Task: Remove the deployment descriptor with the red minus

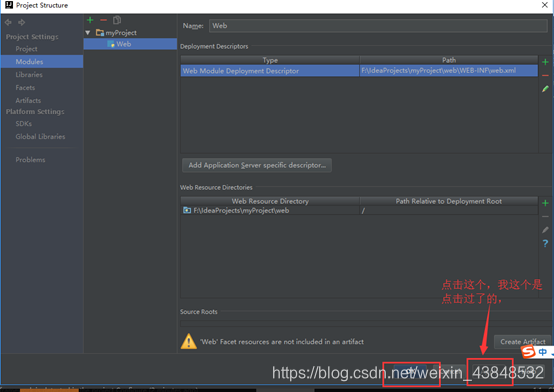Action: 545,75
